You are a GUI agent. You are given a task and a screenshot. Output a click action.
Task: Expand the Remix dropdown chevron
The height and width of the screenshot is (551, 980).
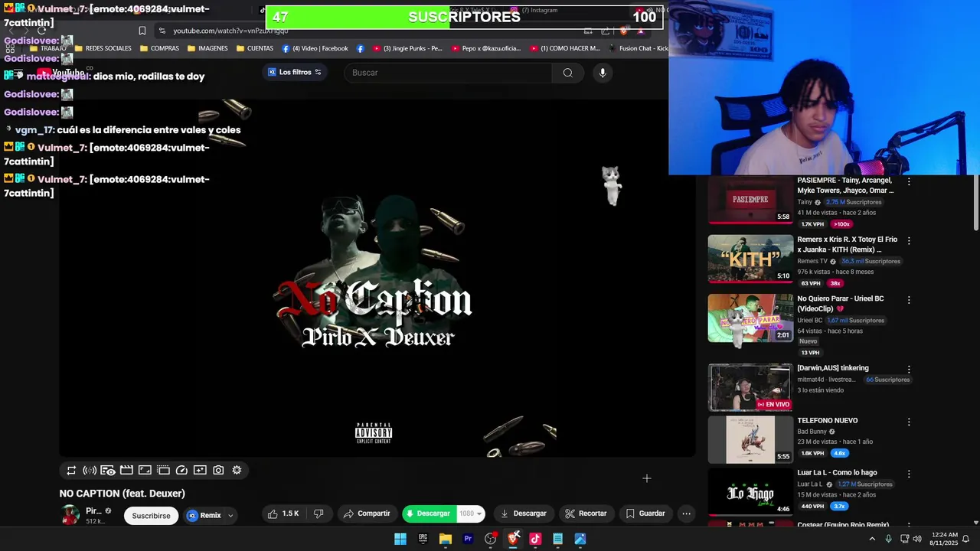coord(230,516)
